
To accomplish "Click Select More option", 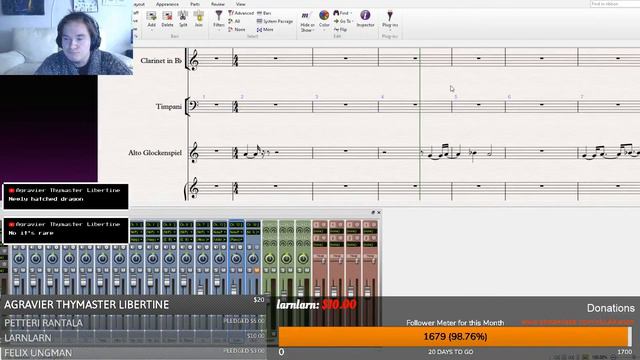I will click(265, 29).
